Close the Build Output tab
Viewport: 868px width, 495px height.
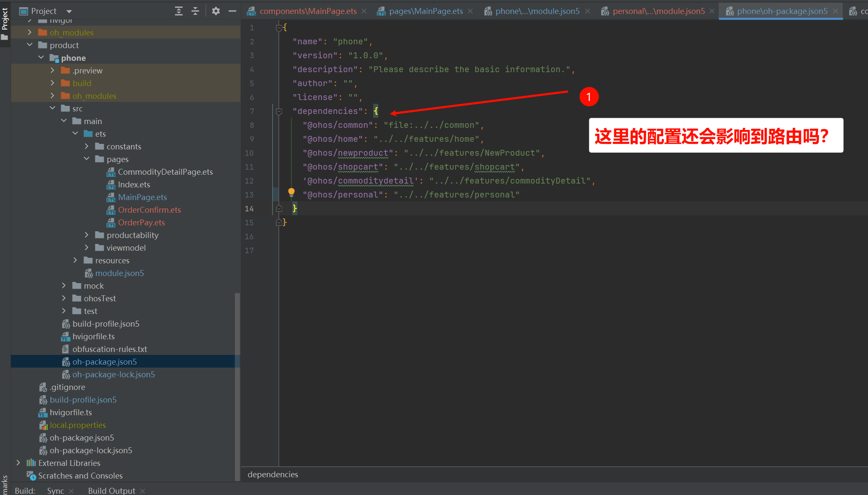pyautogui.click(x=143, y=491)
